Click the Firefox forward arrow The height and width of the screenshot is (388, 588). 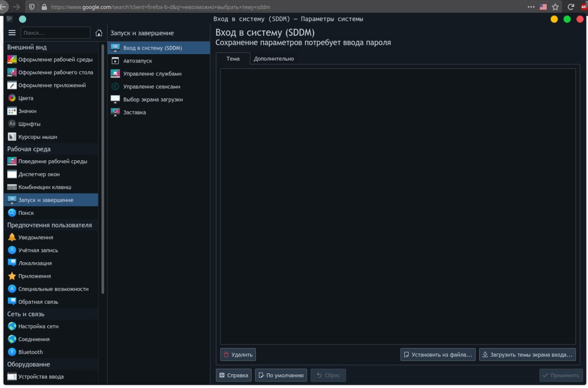pyautogui.click(x=16, y=7)
